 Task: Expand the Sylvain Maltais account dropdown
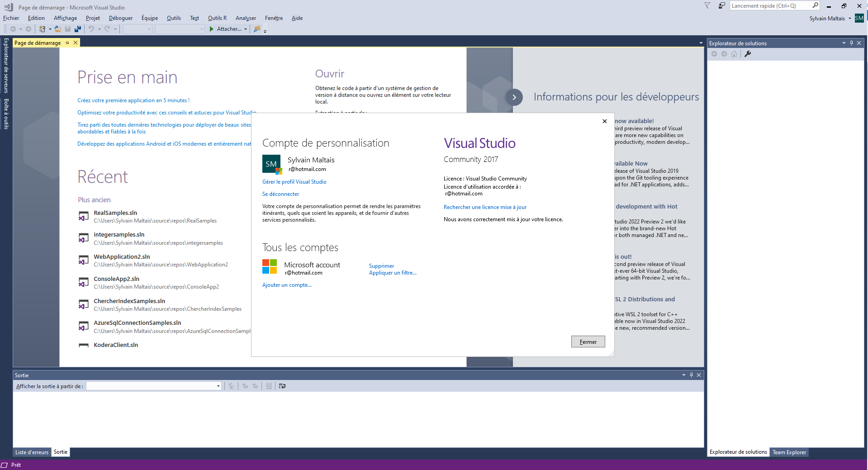pyautogui.click(x=850, y=19)
